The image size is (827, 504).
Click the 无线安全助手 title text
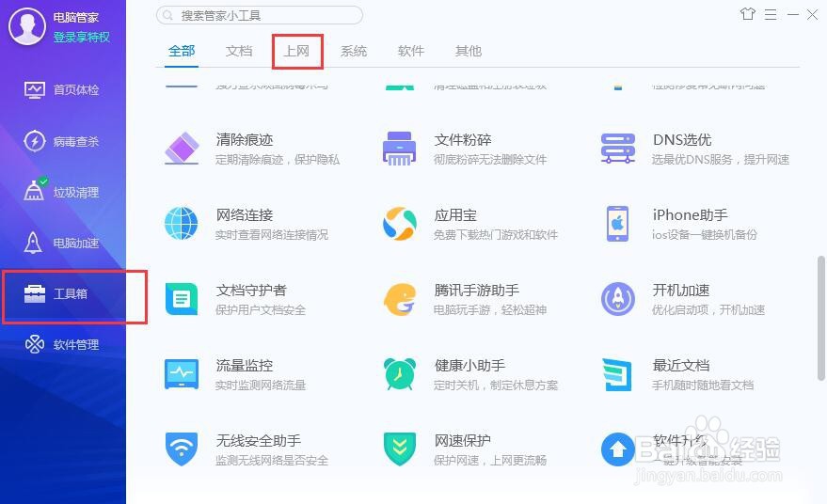(x=259, y=441)
